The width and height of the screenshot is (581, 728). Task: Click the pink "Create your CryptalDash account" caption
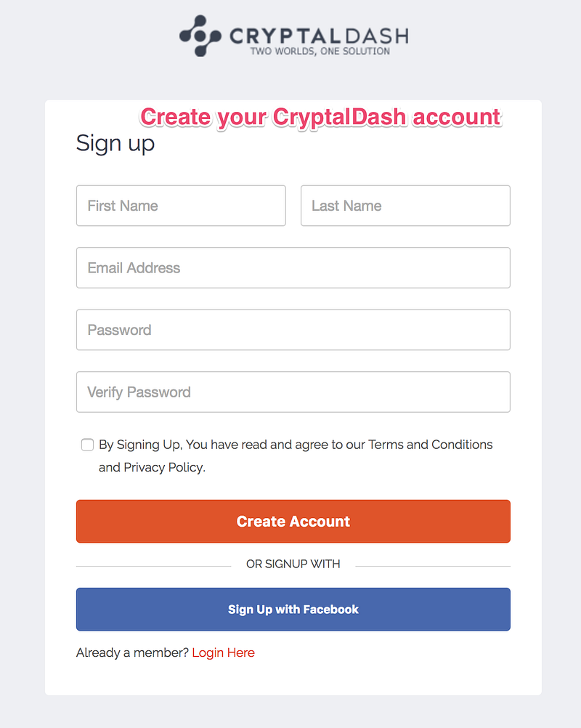click(x=320, y=117)
